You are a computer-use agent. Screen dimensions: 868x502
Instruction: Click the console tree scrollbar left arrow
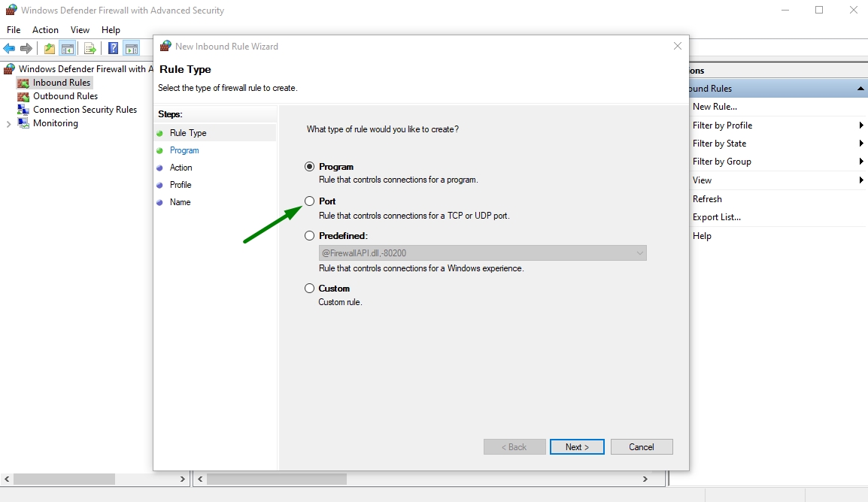[x=7, y=479]
